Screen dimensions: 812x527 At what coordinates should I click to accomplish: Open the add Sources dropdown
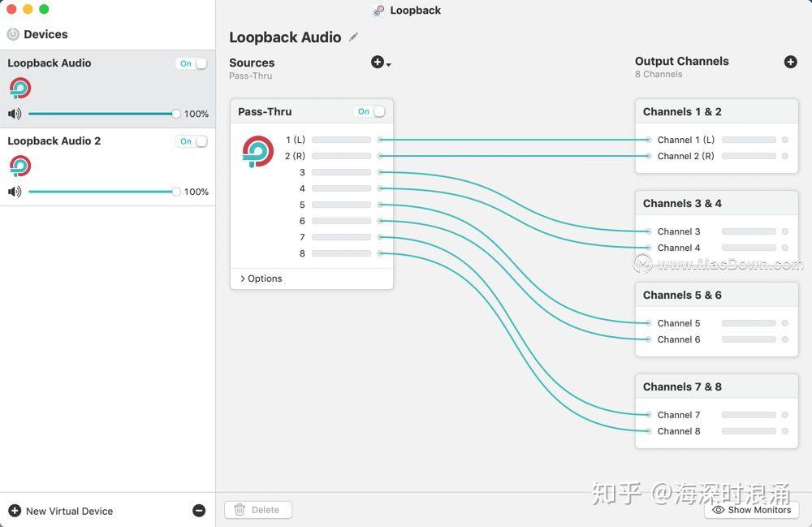click(x=378, y=61)
